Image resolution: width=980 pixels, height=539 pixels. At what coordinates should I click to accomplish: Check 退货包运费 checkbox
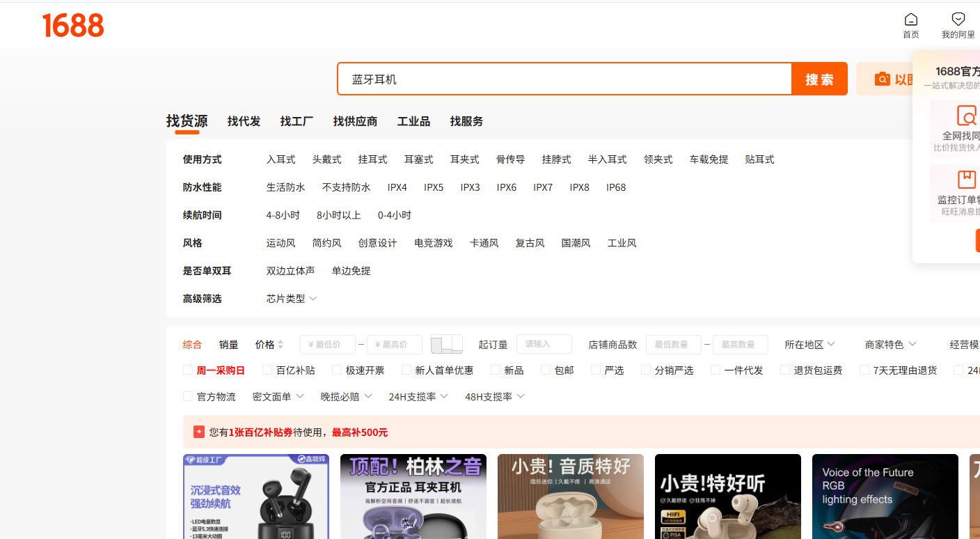[x=785, y=370]
